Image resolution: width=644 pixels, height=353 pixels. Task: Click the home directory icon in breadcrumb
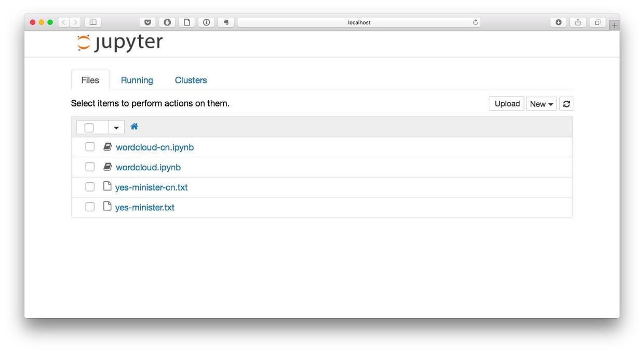134,127
